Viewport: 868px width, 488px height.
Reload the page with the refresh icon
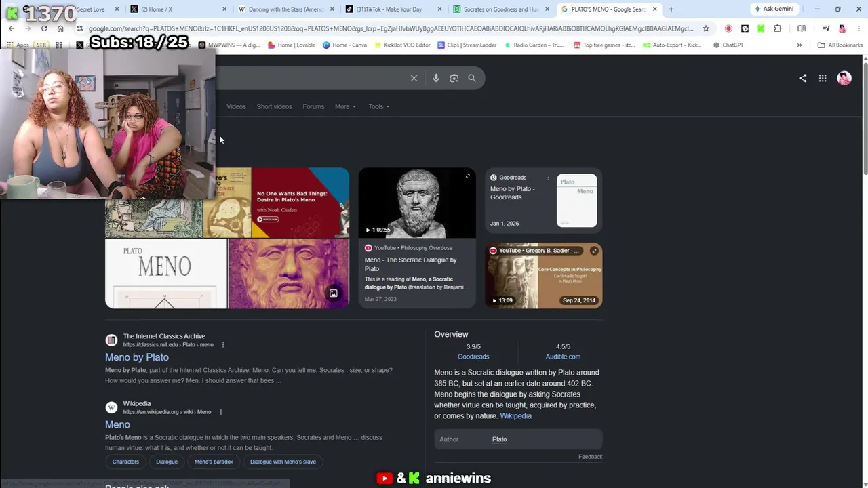pos(44,28)
